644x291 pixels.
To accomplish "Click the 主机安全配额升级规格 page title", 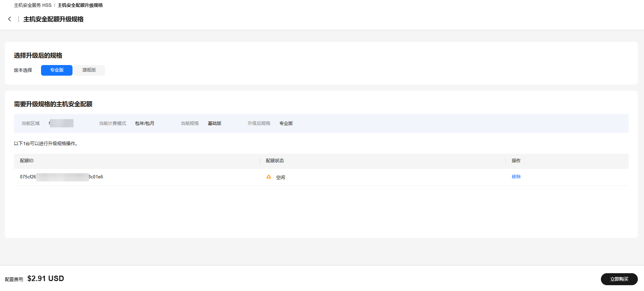I will (53, 19).
